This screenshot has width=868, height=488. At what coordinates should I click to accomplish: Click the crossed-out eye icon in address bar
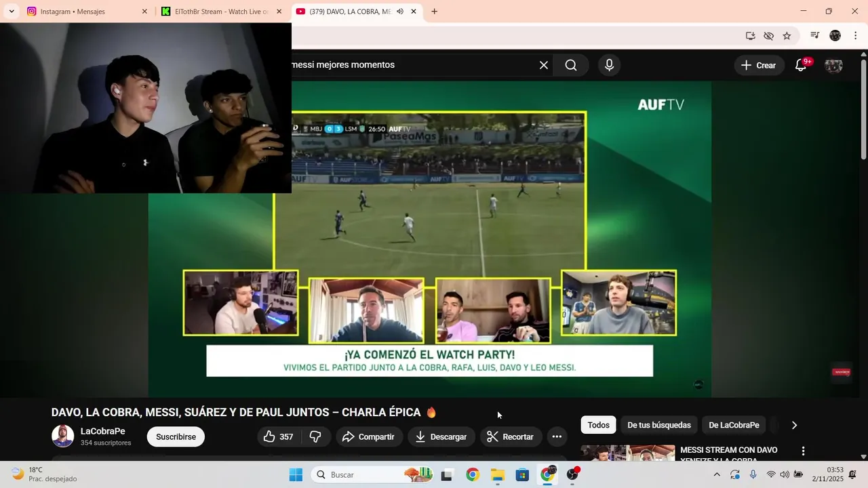(x=768, y=36)
